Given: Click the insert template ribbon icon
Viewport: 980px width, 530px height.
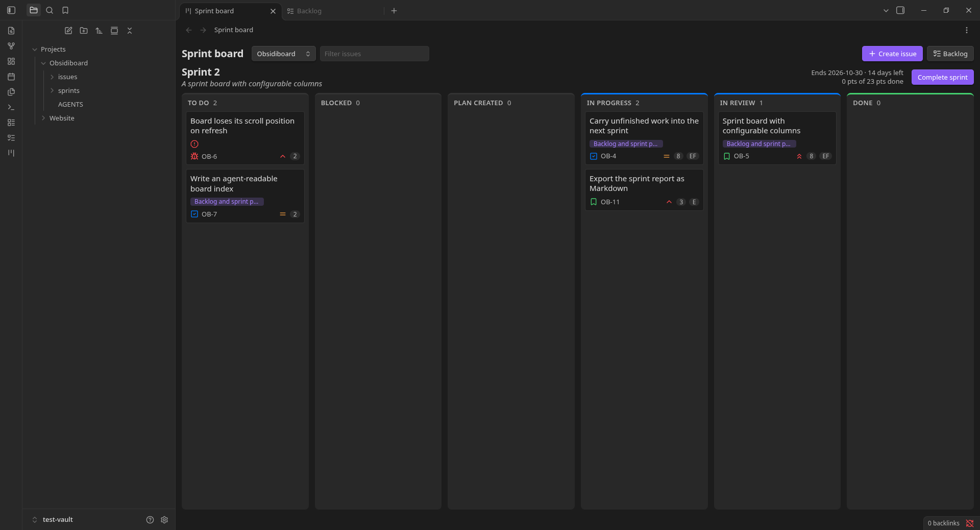Looking at the screenshot, I should [11, 92].
